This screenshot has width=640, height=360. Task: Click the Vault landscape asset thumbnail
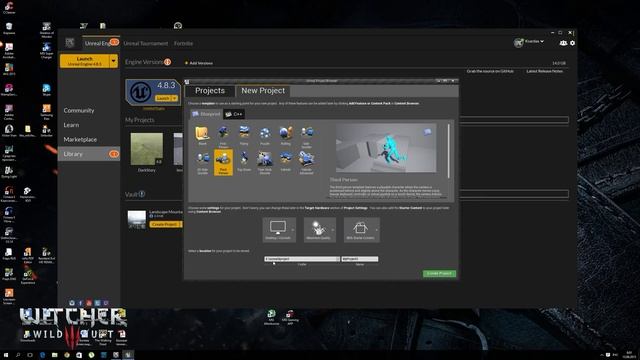click(136, 220)
